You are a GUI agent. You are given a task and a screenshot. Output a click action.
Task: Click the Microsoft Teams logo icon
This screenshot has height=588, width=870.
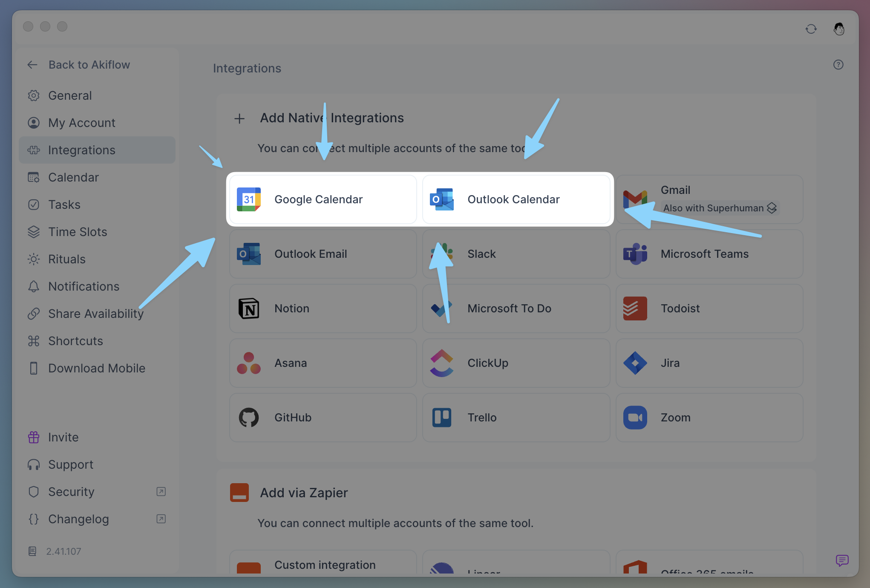[635, 254]
